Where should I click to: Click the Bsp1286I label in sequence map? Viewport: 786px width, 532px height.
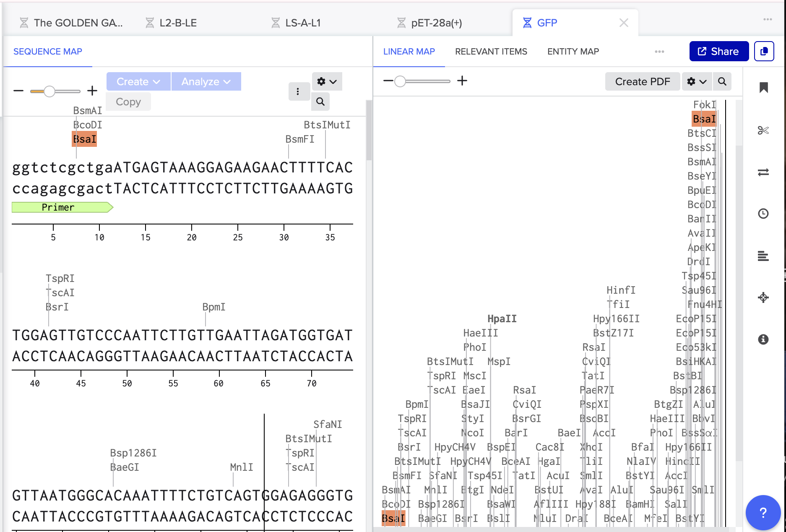(x=133, y=453)
